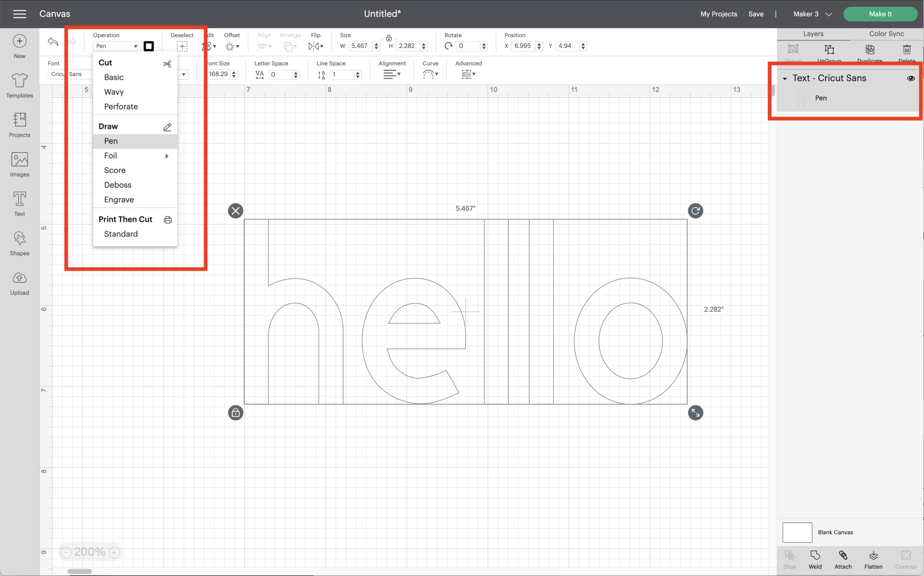Viewport: 924px width, 576px height.
Task: Select Engrave from the Operation menu
Action: 119,200
